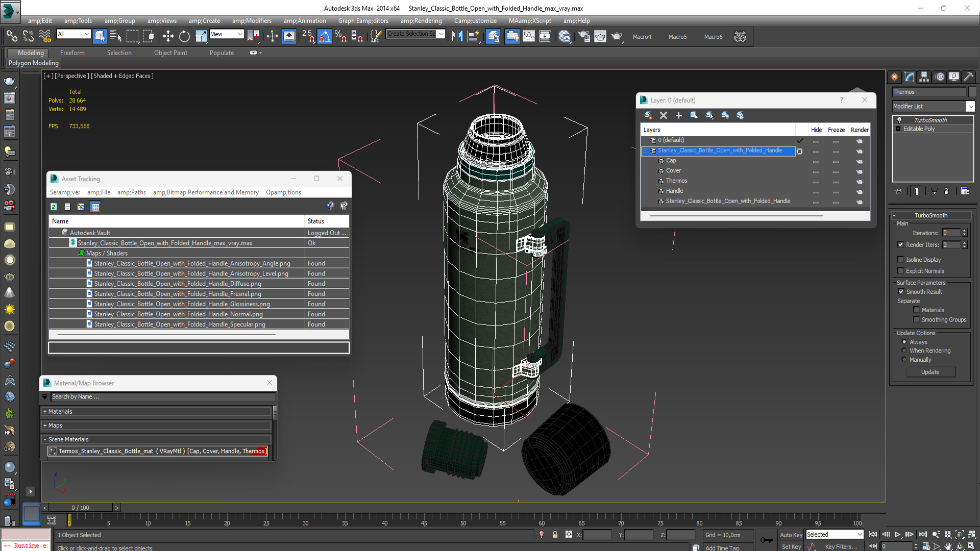The image size is (980, 551).
Task: Click the Add Time Tag button
Action: [x=722, y=548]
